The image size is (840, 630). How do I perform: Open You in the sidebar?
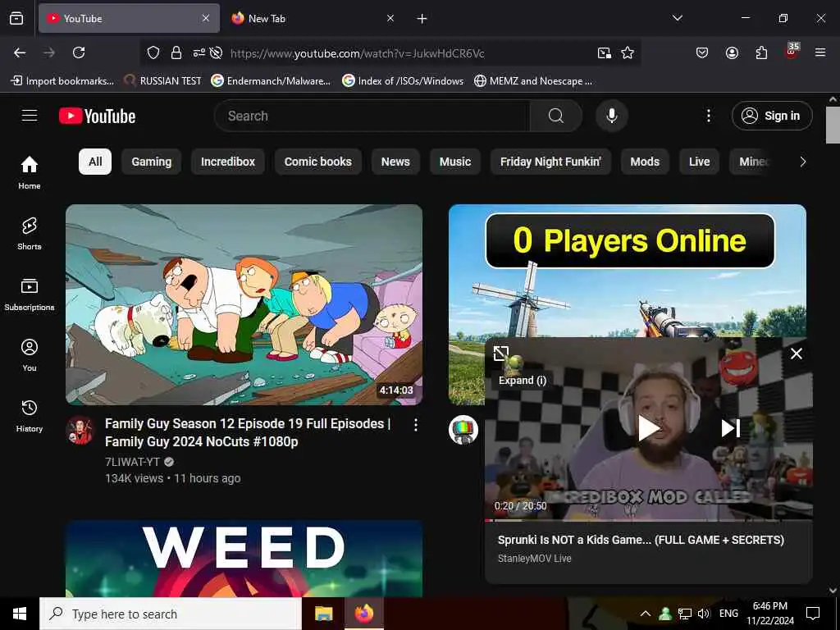pyautogui.click(x=30, y=354)
